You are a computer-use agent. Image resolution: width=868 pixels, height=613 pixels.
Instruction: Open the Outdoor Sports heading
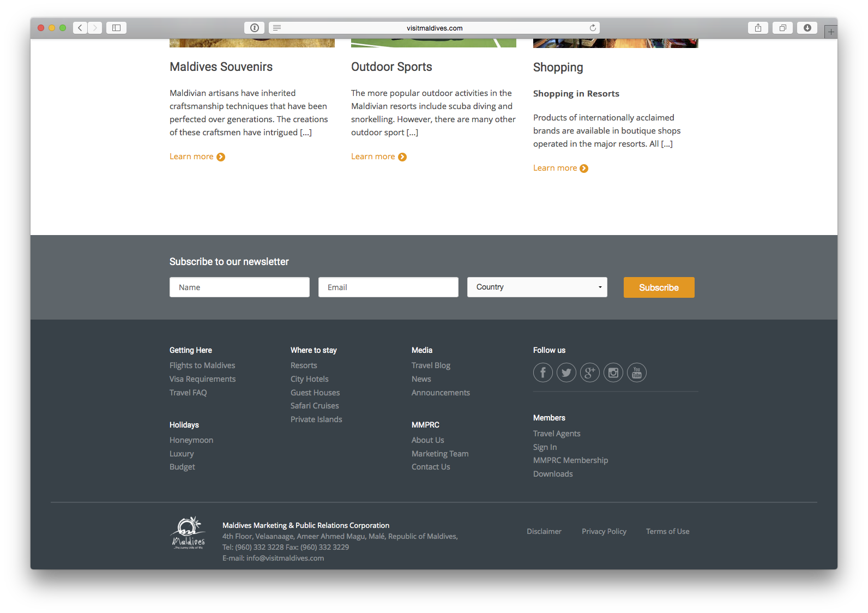391,67
